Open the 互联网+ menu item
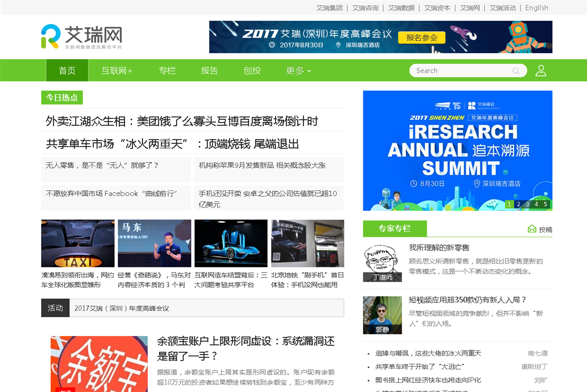Screen dimensions: 587x392 [117, 71]
